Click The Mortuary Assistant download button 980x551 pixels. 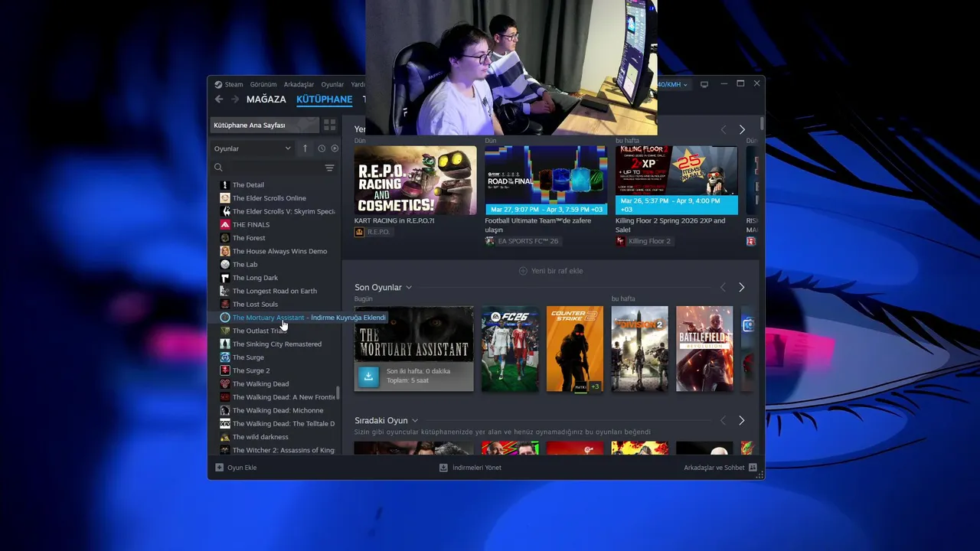[x=369, y=376]
